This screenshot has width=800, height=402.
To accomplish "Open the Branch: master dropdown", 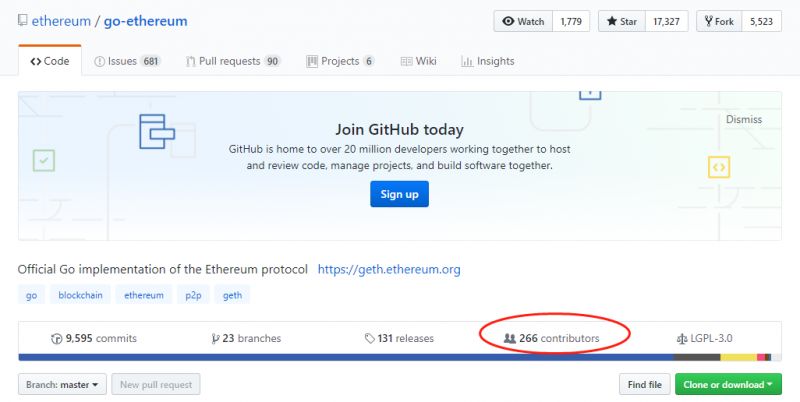I will (x=62, y=384).
